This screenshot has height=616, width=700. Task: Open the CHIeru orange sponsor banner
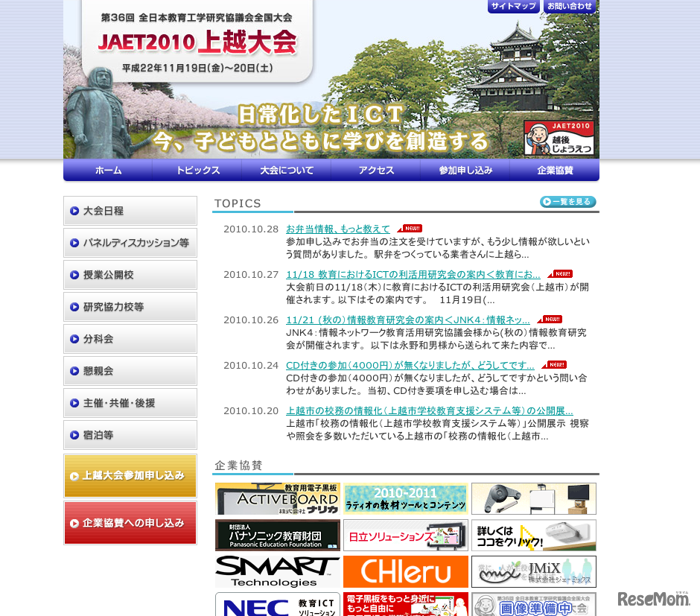point(406,571)
